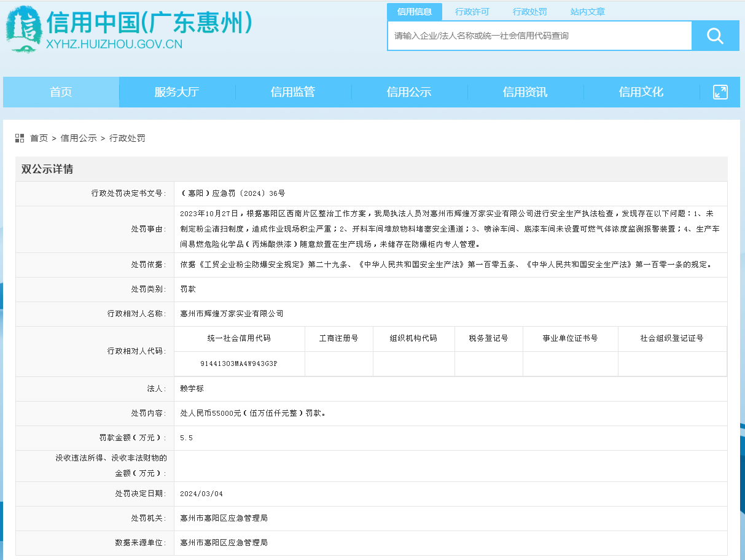Click legal representative name 赖学标
This screenshot has width=745, height=560.
coord(192,389)
